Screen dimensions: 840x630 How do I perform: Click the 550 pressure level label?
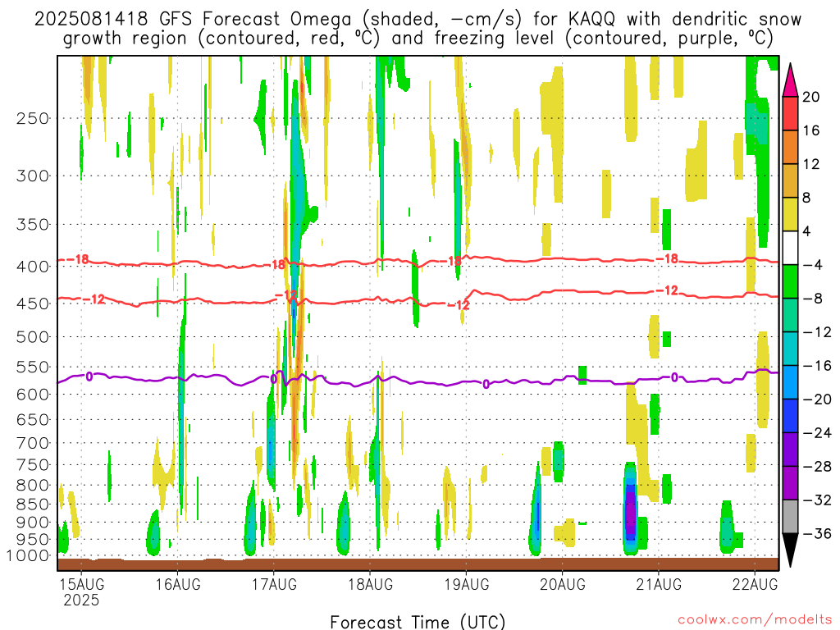tap(33, 367)
